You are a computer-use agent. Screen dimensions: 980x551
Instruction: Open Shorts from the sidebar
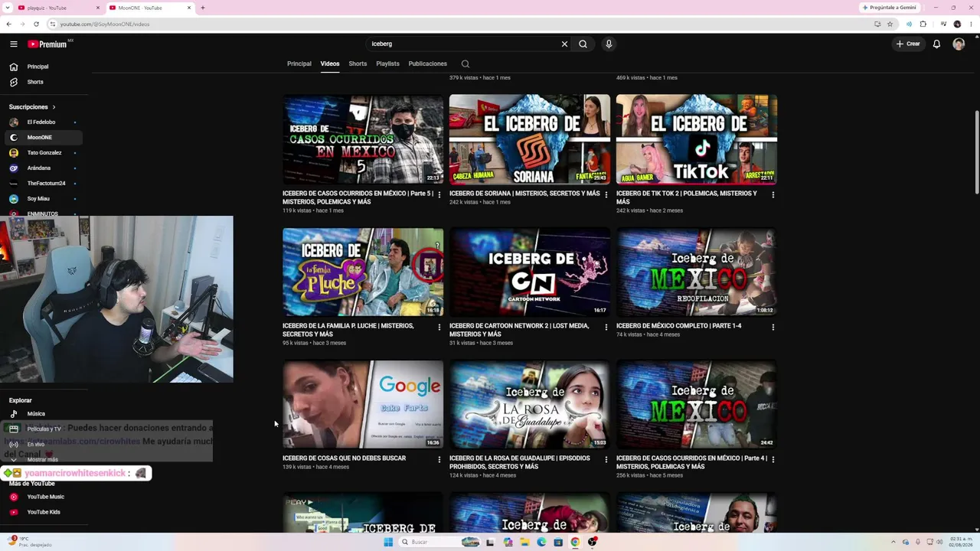44,82
